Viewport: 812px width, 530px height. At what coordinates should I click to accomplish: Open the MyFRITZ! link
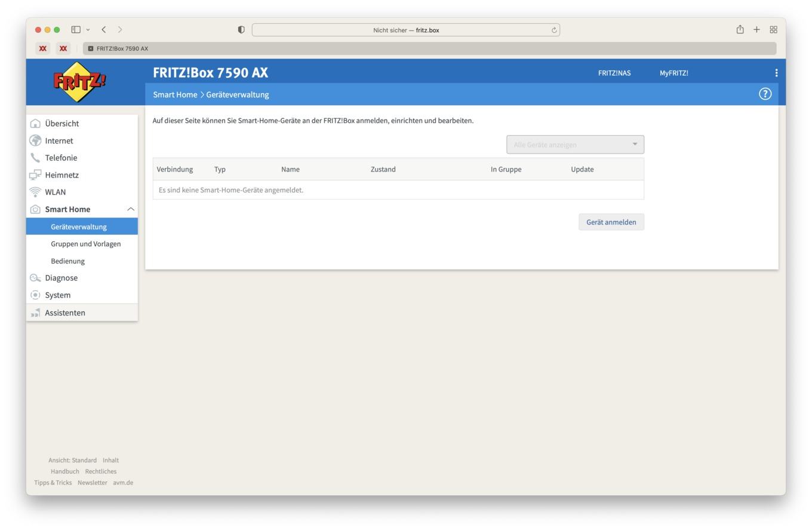673,73
